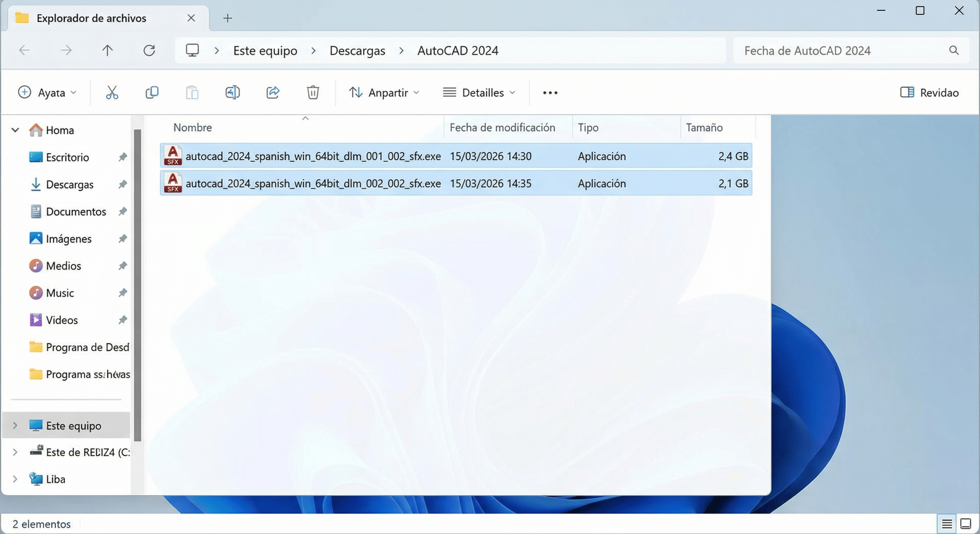Click the Fecha de AutoCAD 2024 search box
Viewport: 980px width, 534px height.
tap(842, 50)
